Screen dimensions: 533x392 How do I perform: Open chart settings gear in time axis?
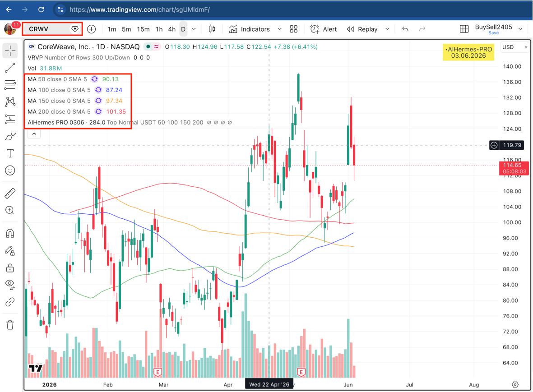(515, 384)
